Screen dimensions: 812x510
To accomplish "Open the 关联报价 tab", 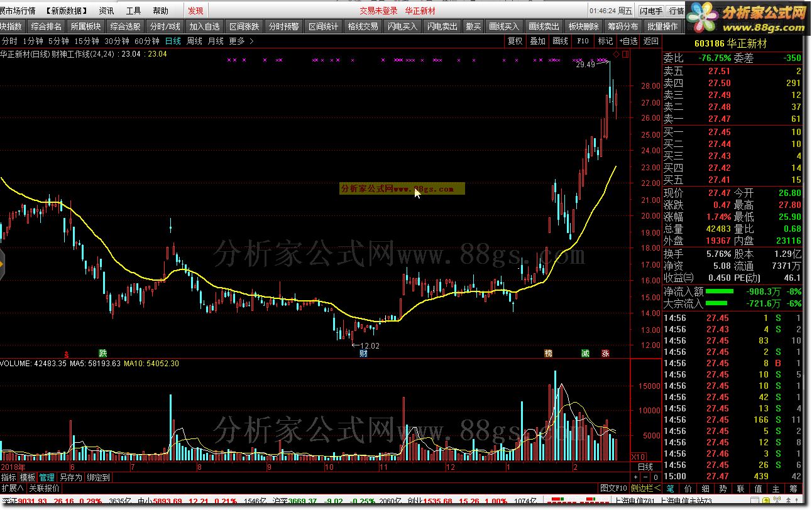I will pos(44,488).
